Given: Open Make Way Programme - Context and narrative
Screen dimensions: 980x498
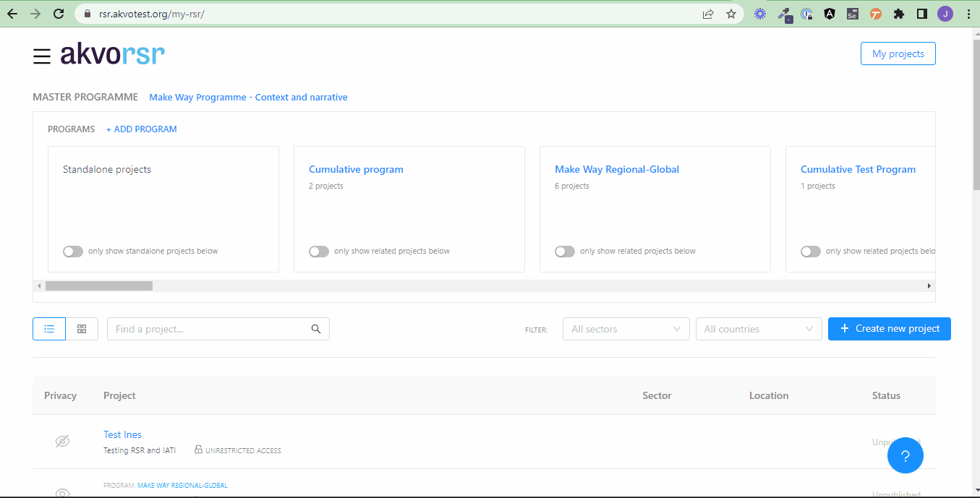Looking at the screenshot, I should [248, 97].
